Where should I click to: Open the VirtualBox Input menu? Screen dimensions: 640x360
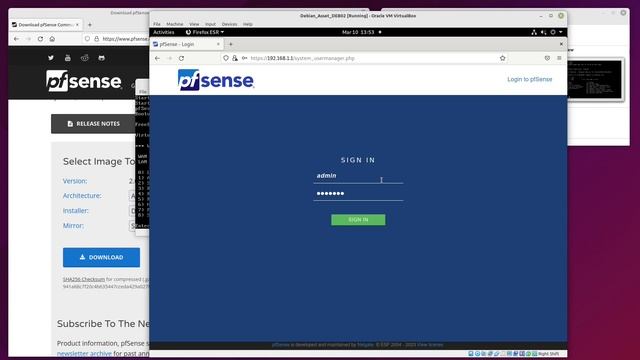click(210, 24)
